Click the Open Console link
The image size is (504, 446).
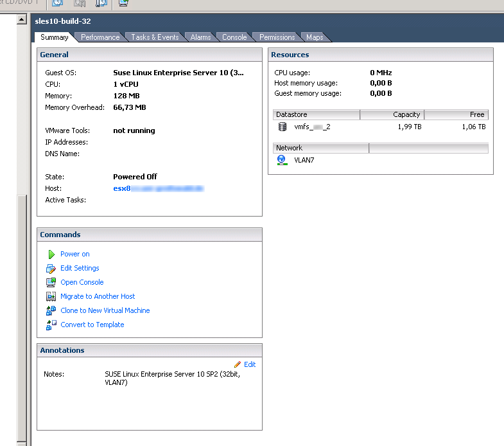pyautogui.click(x=82, y=283)
